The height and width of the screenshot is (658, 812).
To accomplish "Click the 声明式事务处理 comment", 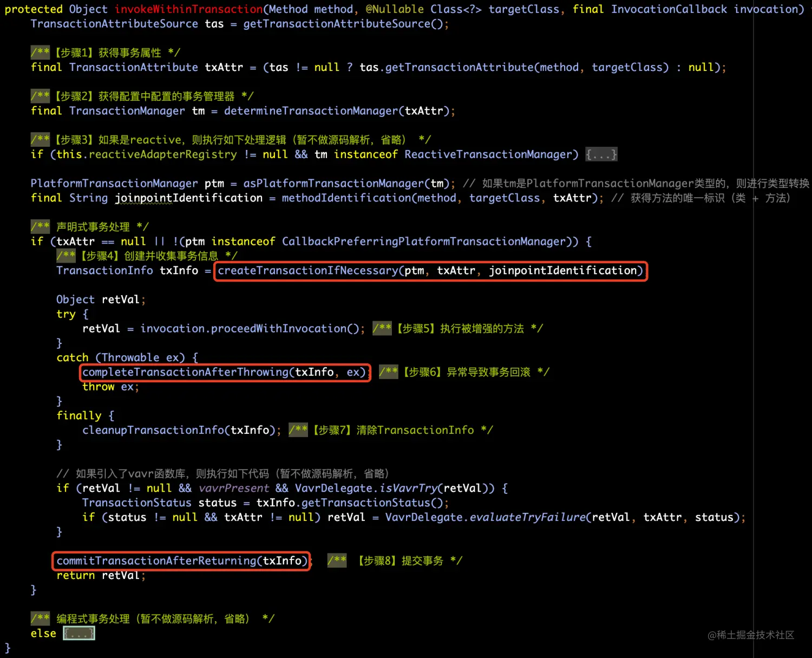I will pyautogui.click(x=89, y=227).
